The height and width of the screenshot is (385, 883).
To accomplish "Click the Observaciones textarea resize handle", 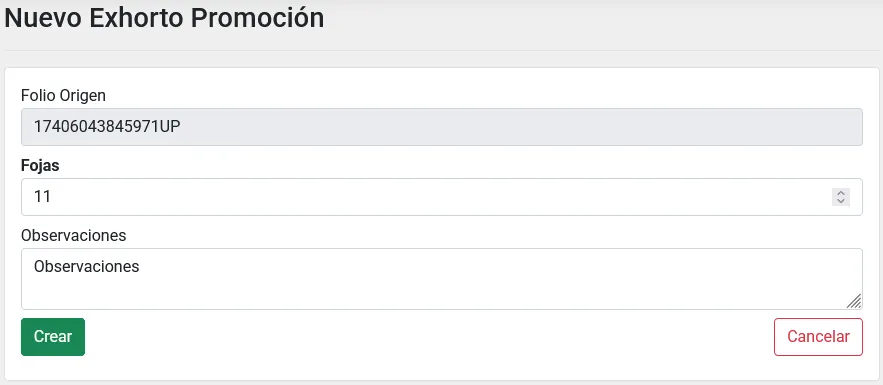I will pyautogui.click(x=854, y=301).
